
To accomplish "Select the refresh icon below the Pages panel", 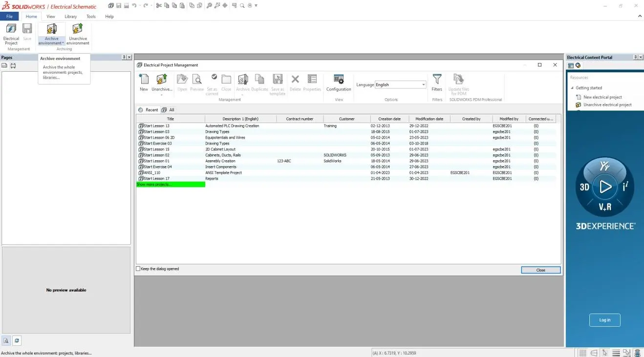I will coord(17,340).
